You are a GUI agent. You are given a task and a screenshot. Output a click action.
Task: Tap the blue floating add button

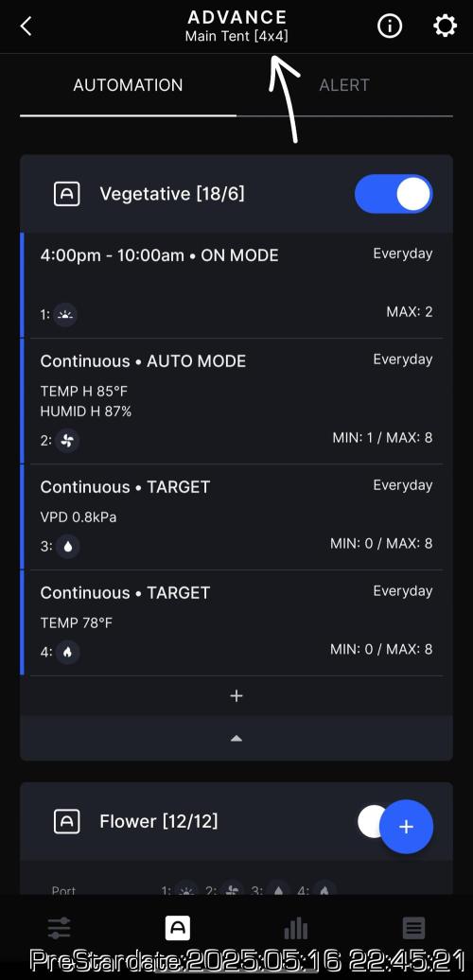406,826
